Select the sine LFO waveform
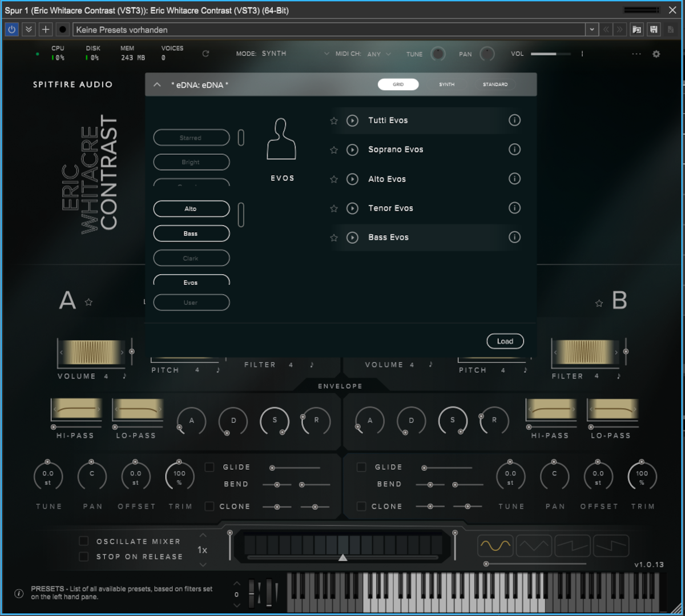Viewport: 685px width, 616px height. pos(495,546)
